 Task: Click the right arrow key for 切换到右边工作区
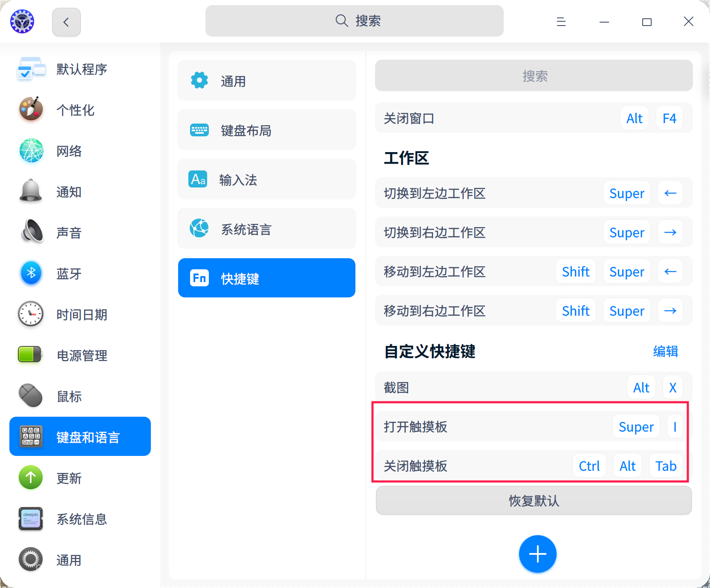click(x=670, y=232)
